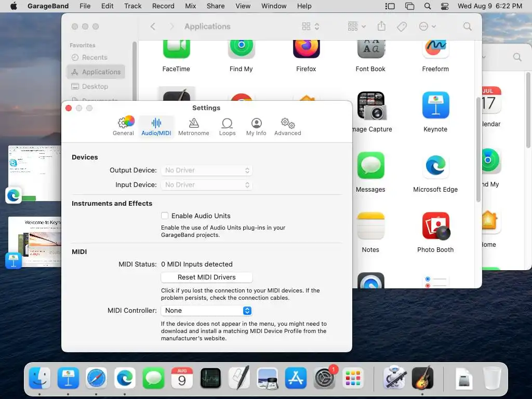The image size is (532, 399).
Task: Open the MIDI Controller dropdown
Action: pos(207,311)
